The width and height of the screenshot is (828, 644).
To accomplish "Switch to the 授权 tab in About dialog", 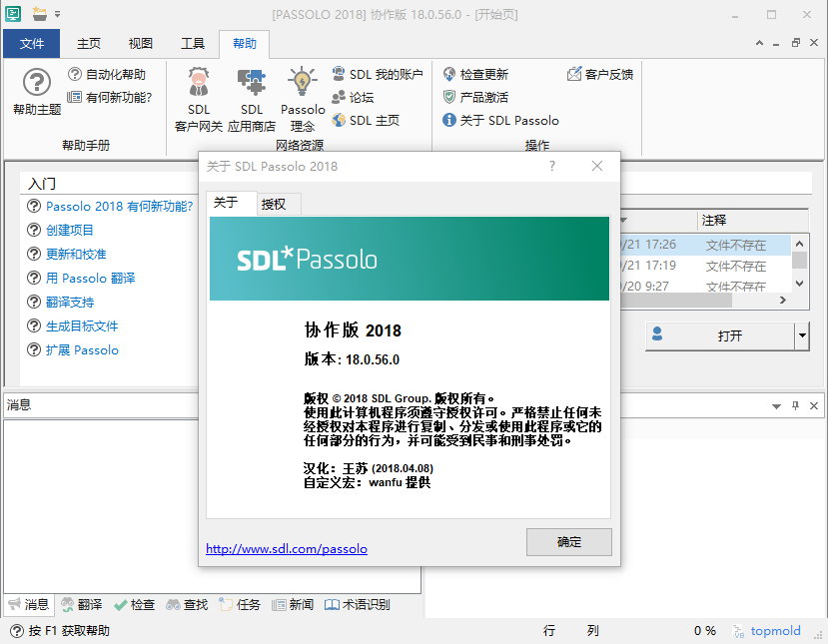I will click(274, 204).
